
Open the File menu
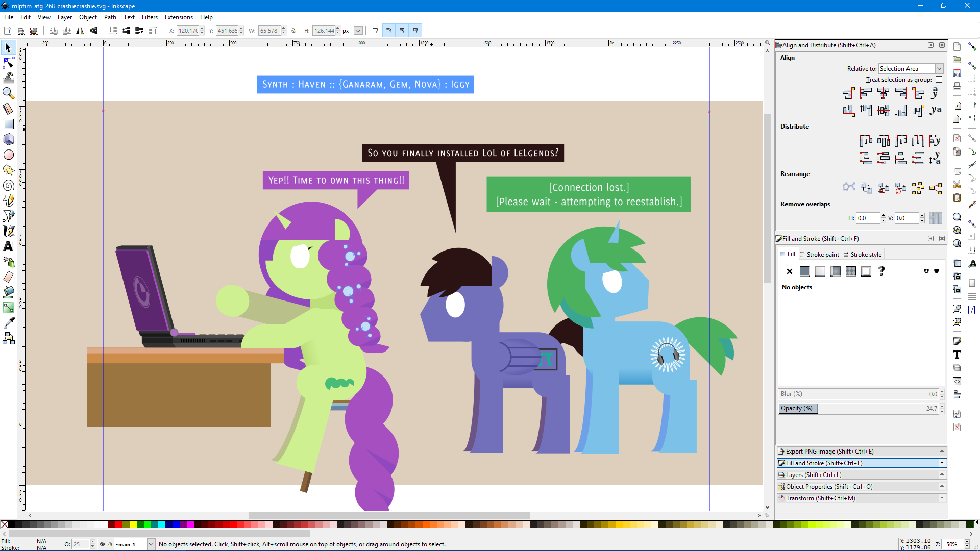coord(9,17)
